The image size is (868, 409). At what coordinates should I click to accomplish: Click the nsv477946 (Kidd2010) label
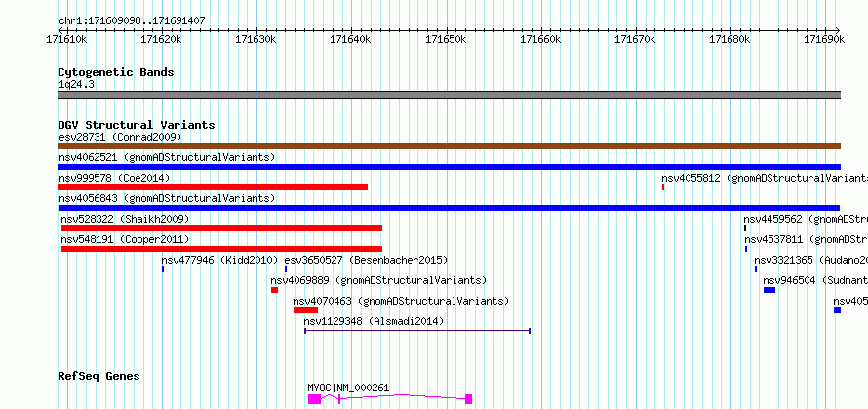coord(219,260)
